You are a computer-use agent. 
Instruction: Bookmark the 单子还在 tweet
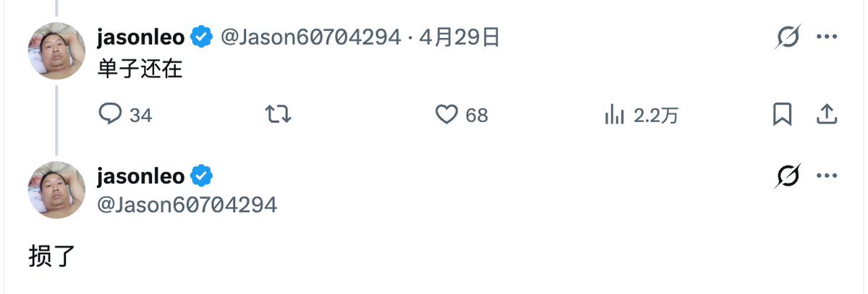pyautogui.click(x=783, y=114)
